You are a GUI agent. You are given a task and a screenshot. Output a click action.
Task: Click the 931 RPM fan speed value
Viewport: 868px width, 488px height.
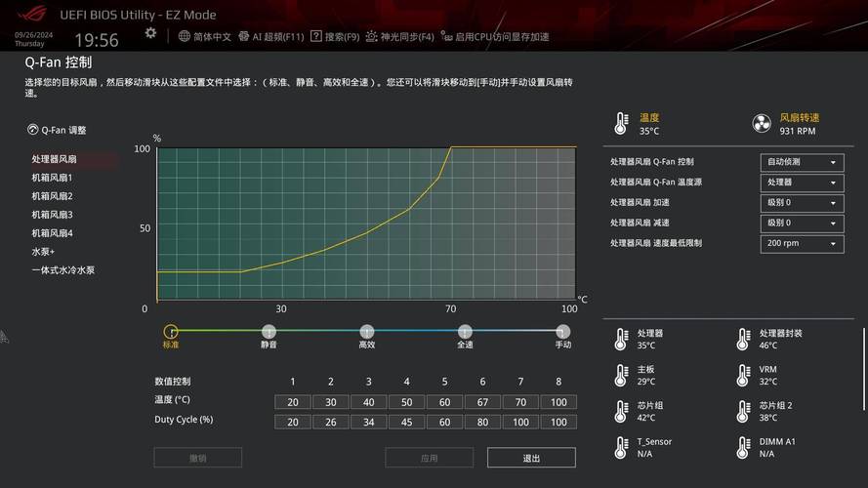pyautogui.click(x=798, y=131)
